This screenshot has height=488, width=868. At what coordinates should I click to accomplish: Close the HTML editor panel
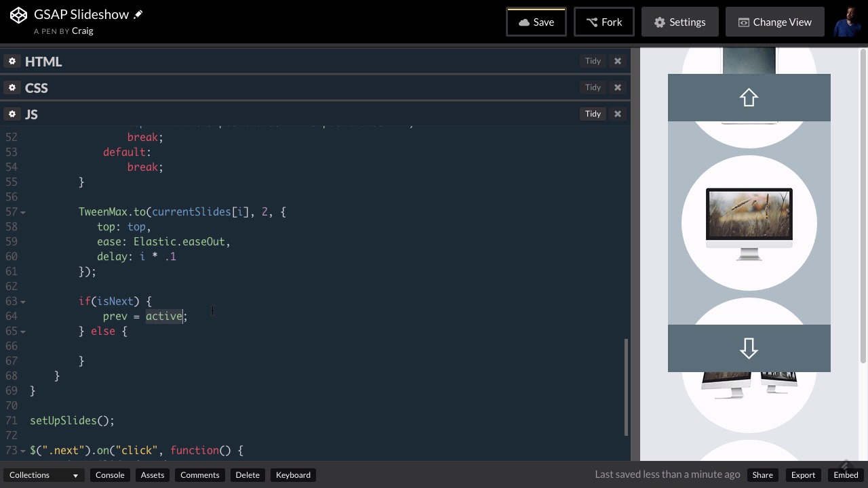(618, 61)
